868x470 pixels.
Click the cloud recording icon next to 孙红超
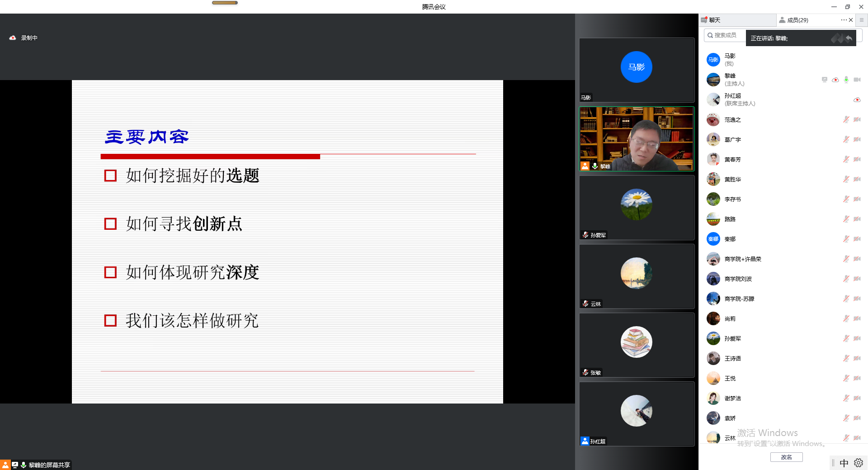(857, 100)
